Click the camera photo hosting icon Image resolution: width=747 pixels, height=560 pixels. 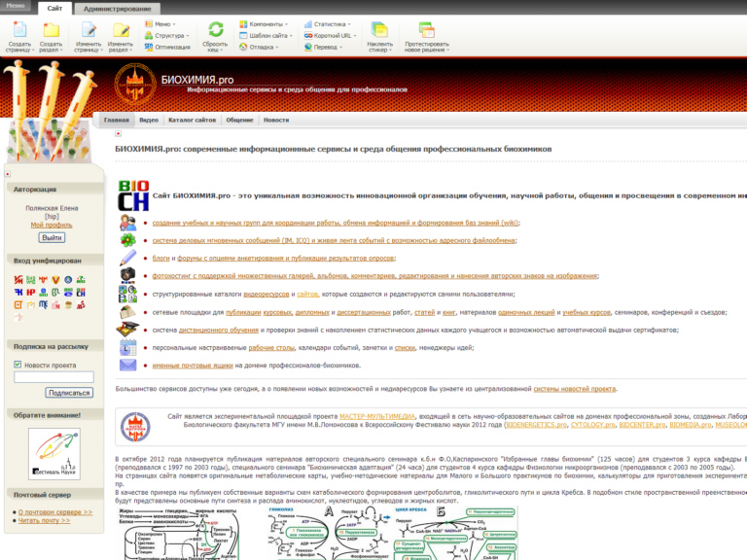coord(127,275)
